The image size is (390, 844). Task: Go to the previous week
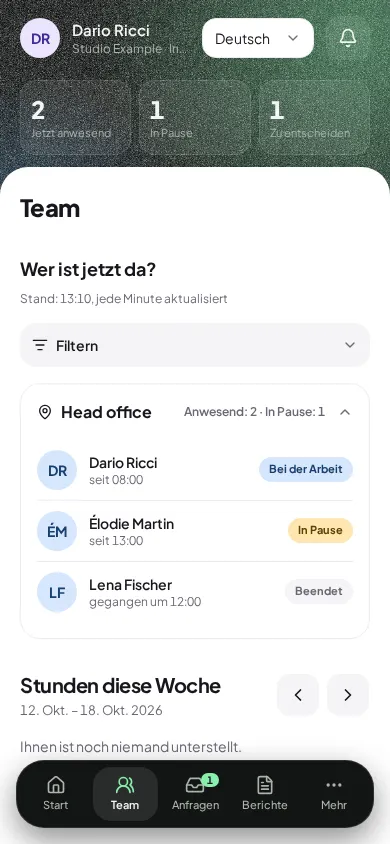(298, 695)
